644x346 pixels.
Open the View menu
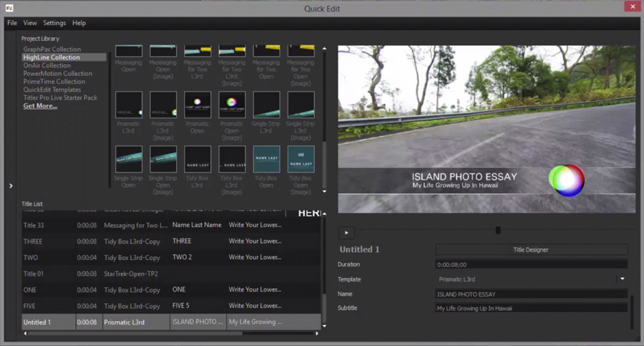click(x=30, y=23)
